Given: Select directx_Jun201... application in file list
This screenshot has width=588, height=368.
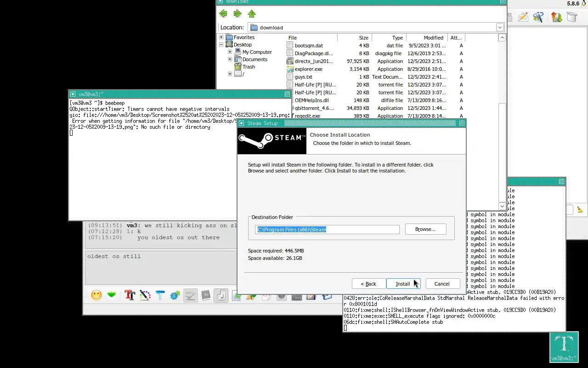Looking at the screenshot, I should pos(314,61).
